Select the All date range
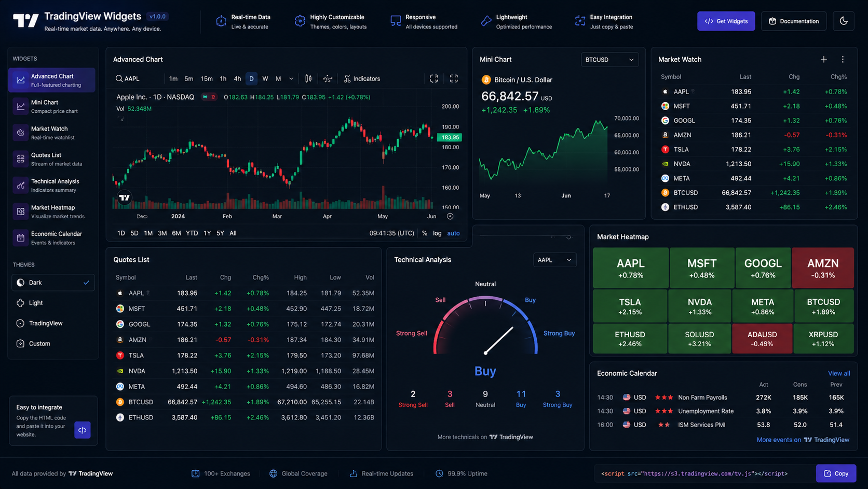The height and width of the screenshot is (489, 868). pos(233,233)
